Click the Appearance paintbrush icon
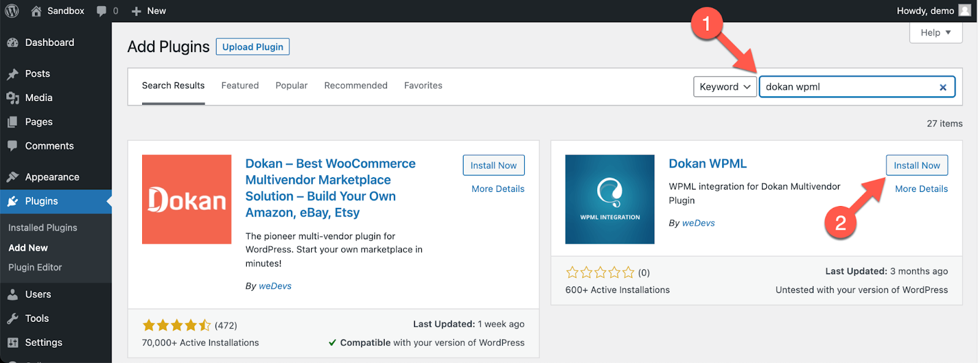The image size is (980, 363). [12, 177]
